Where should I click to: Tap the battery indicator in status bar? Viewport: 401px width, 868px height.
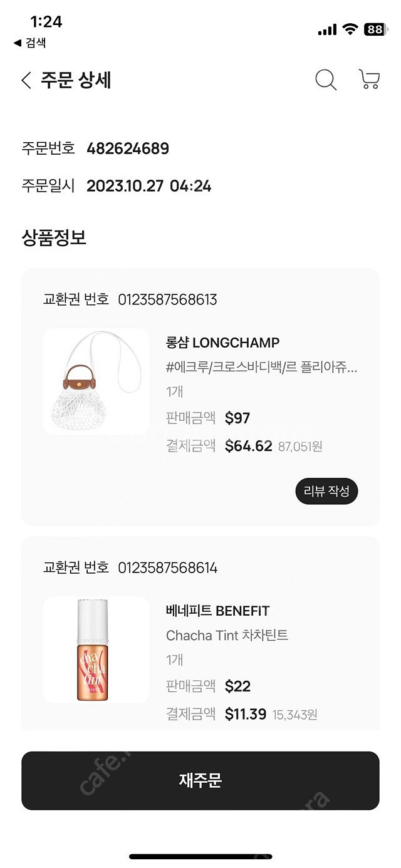point(375,29)
